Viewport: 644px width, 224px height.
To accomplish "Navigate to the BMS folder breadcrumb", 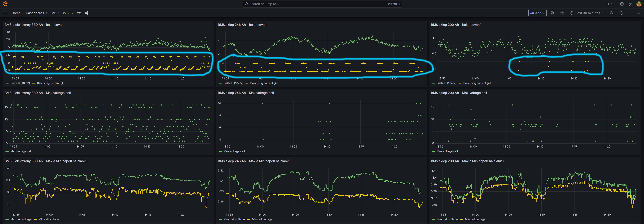I will coord(53,13).
